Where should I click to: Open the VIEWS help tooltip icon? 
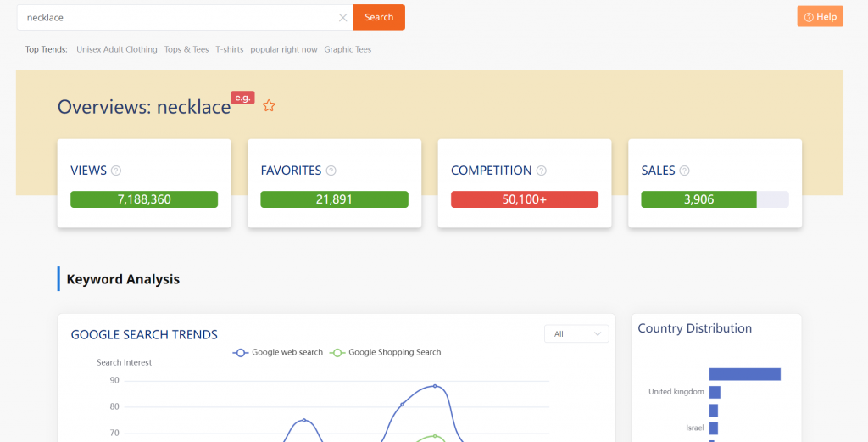pyautogui.click(x=115, y=171)
